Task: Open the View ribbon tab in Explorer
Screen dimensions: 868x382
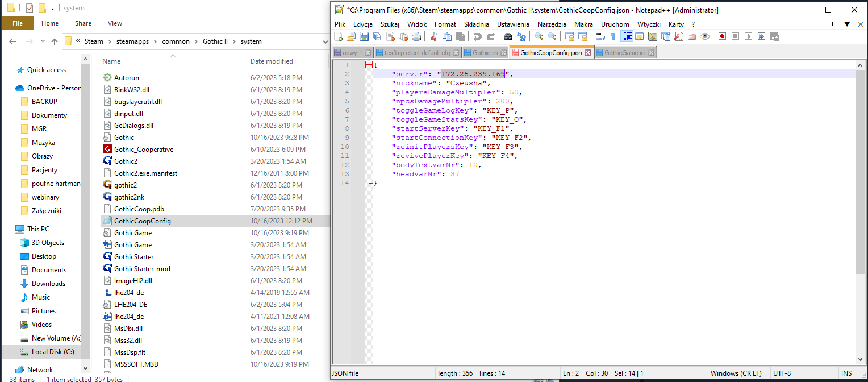Action: click(115, 23)
